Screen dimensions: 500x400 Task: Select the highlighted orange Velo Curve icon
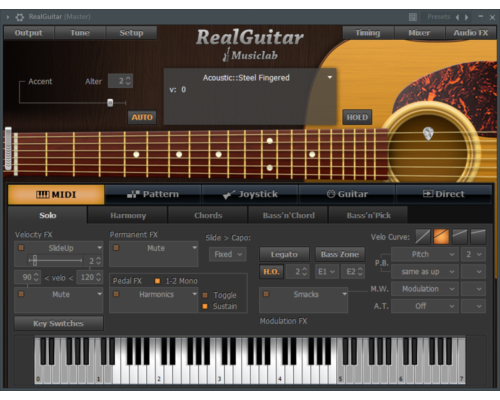pyautogui.click(x=441, y=237)
